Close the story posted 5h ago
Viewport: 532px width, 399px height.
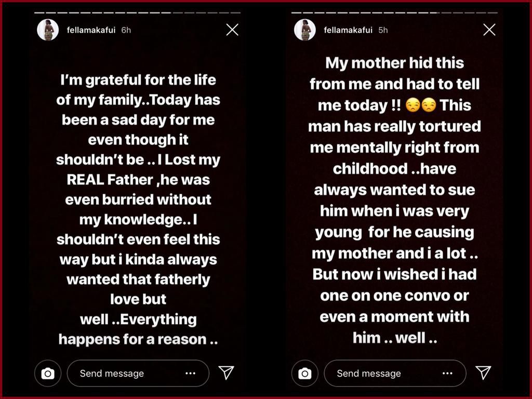(x=489, y=30)
